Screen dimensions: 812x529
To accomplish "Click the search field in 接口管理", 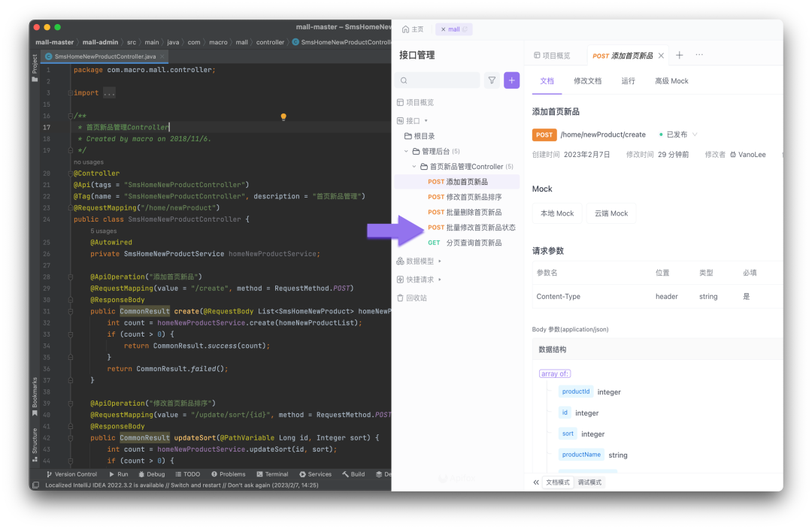I will pos(436,80).
